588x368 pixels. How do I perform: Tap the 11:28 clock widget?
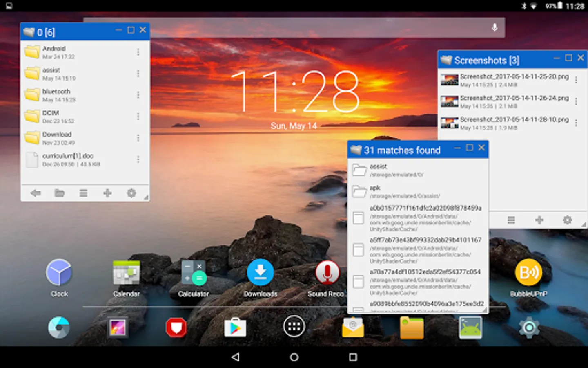point(295,92)
